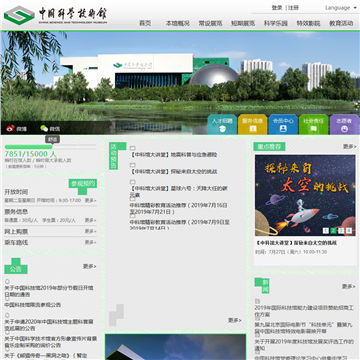Open the yellow 服务信息 service info tile

coord(252,124)
